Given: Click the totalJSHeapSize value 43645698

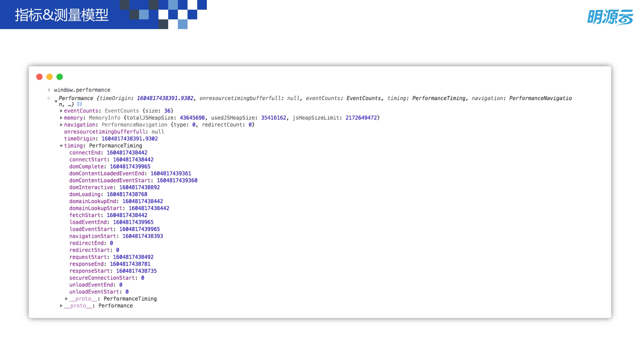Looking at the screenshot, I should pyautogui.click(x=192, y=118).
